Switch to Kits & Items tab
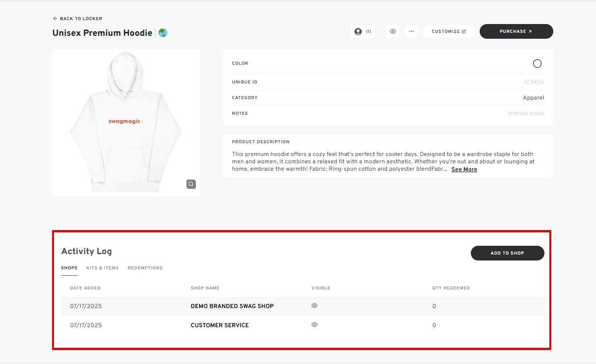596x364 pixels. pos(102,268)
